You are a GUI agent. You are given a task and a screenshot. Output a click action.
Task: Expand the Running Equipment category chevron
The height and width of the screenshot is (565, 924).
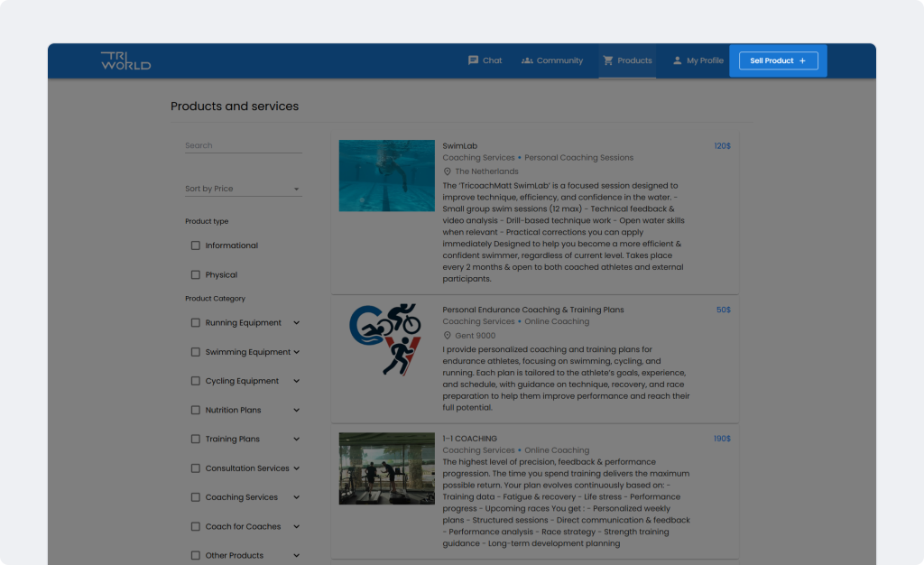pos(296,323)
